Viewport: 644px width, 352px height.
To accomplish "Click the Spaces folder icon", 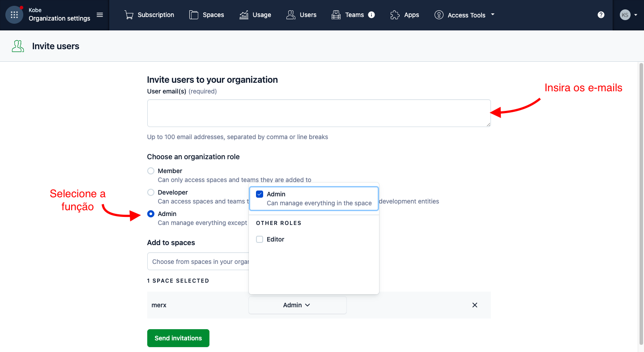I will (x=193, y=15).
